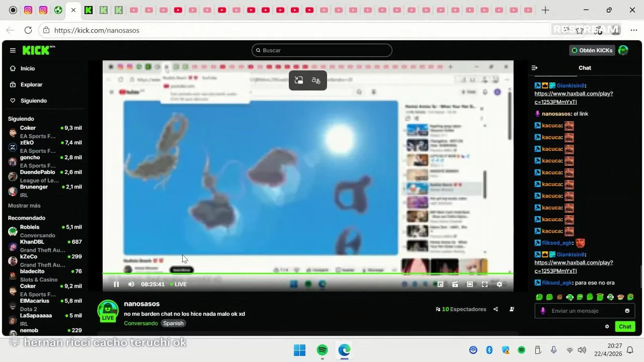Pick the first green quick emote
The height and width of the screenshot is (362, 644).
[x=539, y=297]
